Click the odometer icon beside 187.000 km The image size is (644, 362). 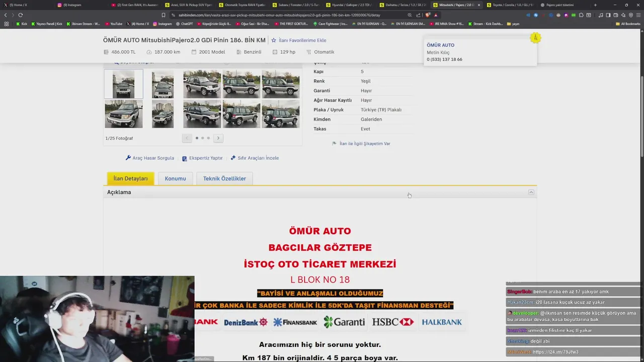(149, 52)
